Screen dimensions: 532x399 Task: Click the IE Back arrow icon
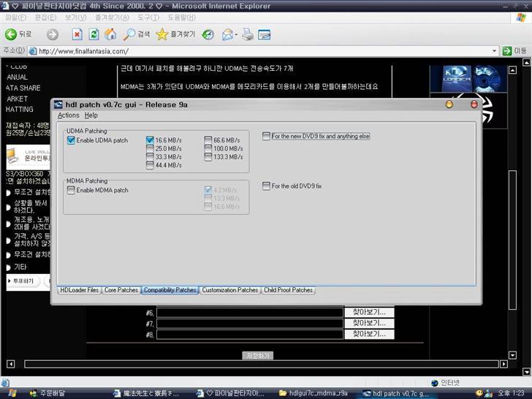pos(11,34)
